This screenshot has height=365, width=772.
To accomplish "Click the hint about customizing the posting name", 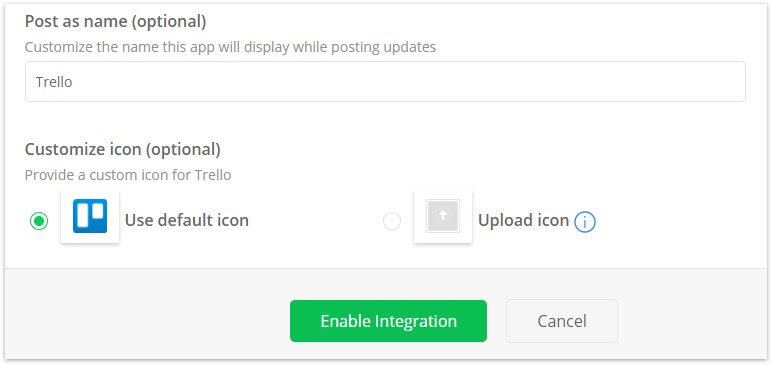I will coord(230,47).
